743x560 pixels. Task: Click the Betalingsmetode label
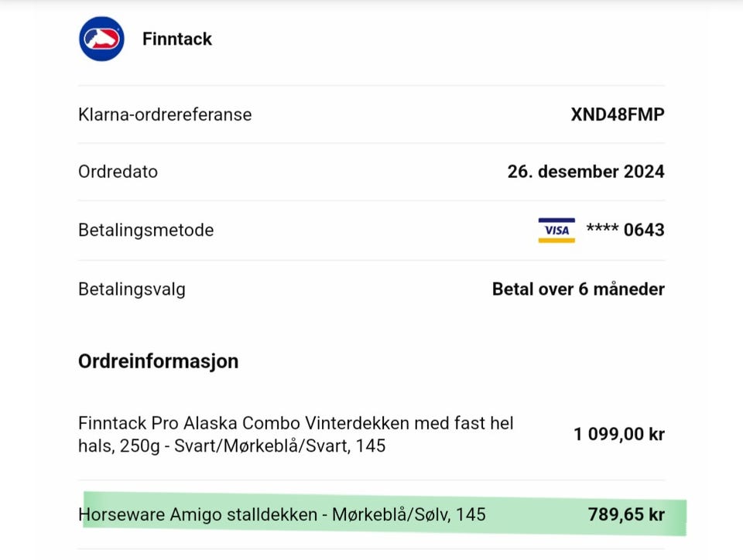tap(146, 230)
